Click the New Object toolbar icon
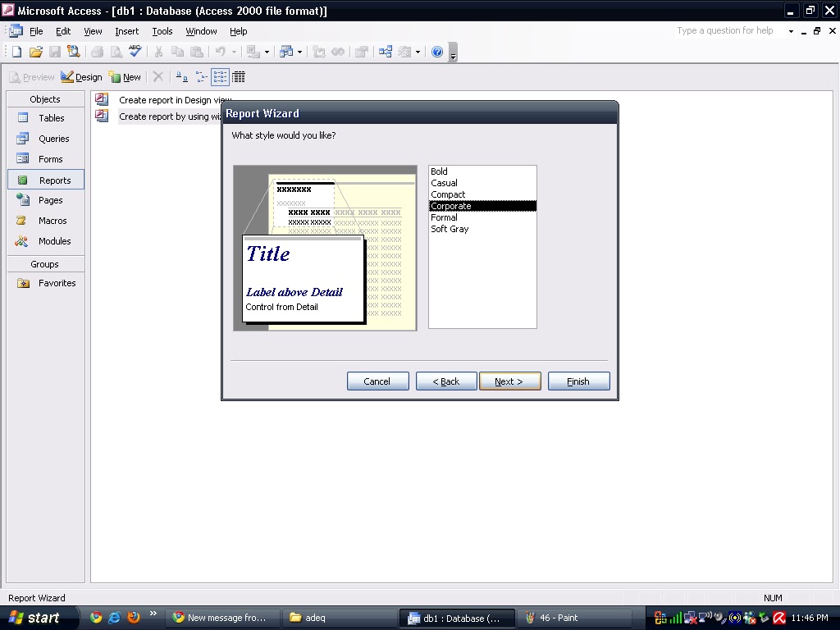 click(x=404, y=52)
